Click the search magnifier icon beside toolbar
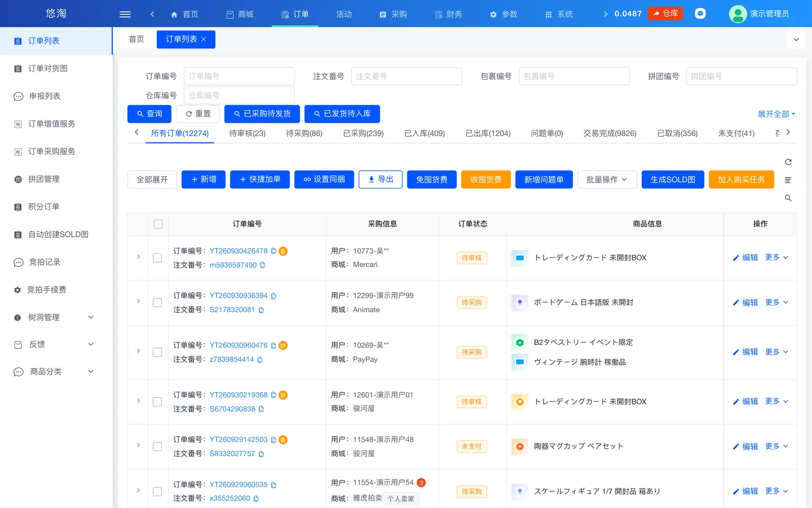The height and width of the screenshot is (508, 812). click(788, 198)
